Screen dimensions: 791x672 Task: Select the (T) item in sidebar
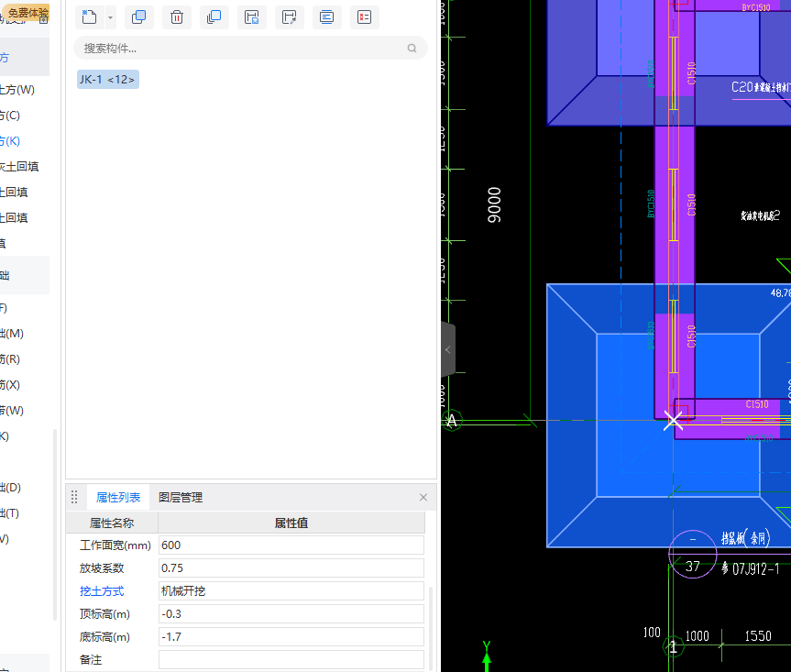pyautogui.click(x=9, y=513)
